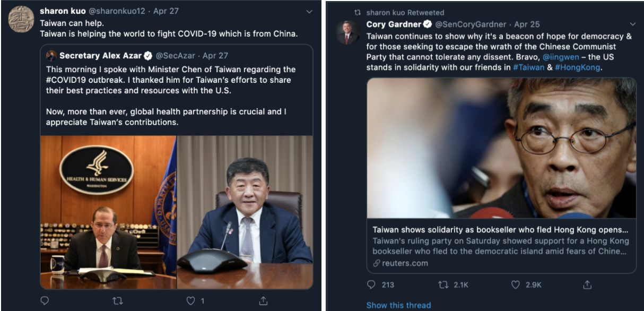Viewport: 644px width, 311px height.
Task: Like sharon kuo's tweet with 1 like
Action: (x=191, y=301)
